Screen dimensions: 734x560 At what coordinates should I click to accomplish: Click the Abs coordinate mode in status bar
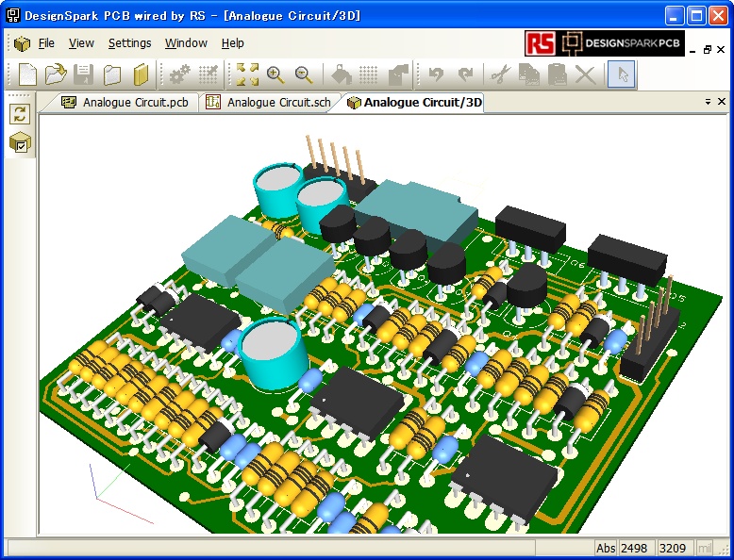tap(606, 548)
